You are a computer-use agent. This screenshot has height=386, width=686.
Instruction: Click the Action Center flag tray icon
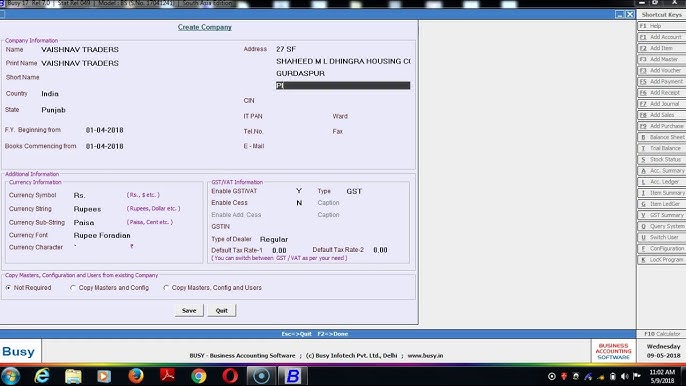[637, 376]
